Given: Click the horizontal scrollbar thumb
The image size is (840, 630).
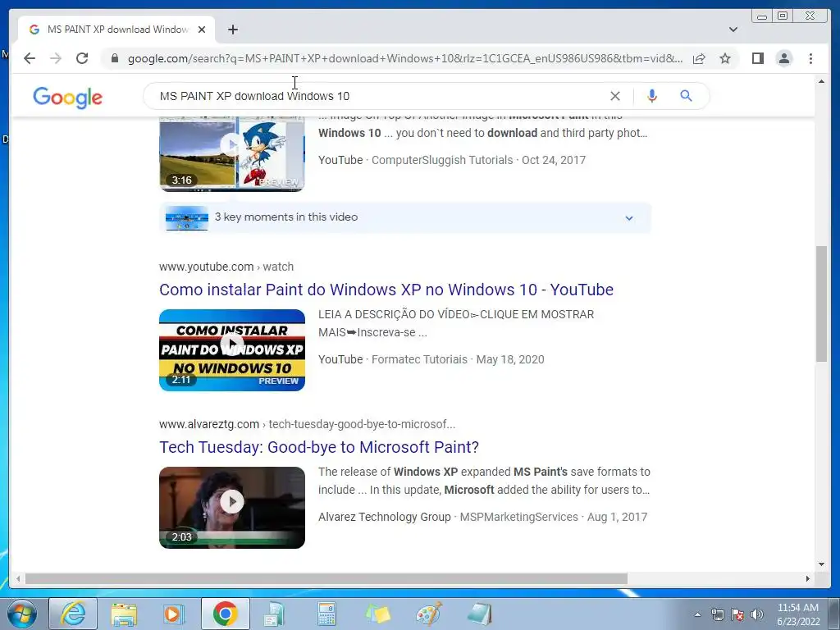Looking at the screenshot, I should [326, 578].
